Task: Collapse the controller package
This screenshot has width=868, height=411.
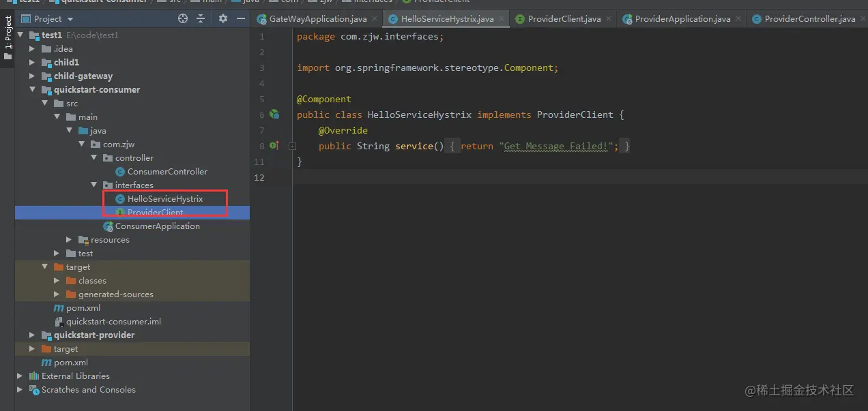Action: 93,157
